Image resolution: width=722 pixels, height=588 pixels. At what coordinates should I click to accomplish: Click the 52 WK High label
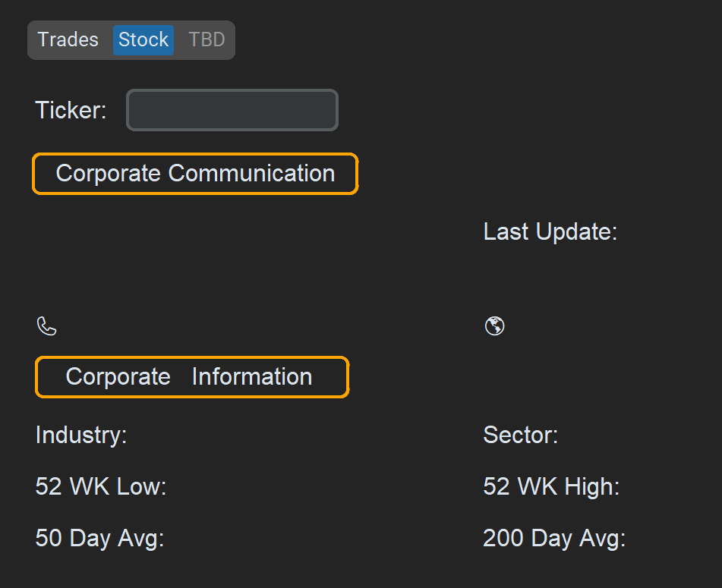(551, 486)
